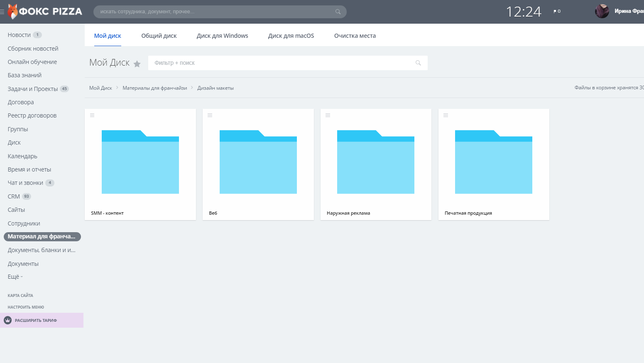Open Чат и звонки in the sidebar

25,183
